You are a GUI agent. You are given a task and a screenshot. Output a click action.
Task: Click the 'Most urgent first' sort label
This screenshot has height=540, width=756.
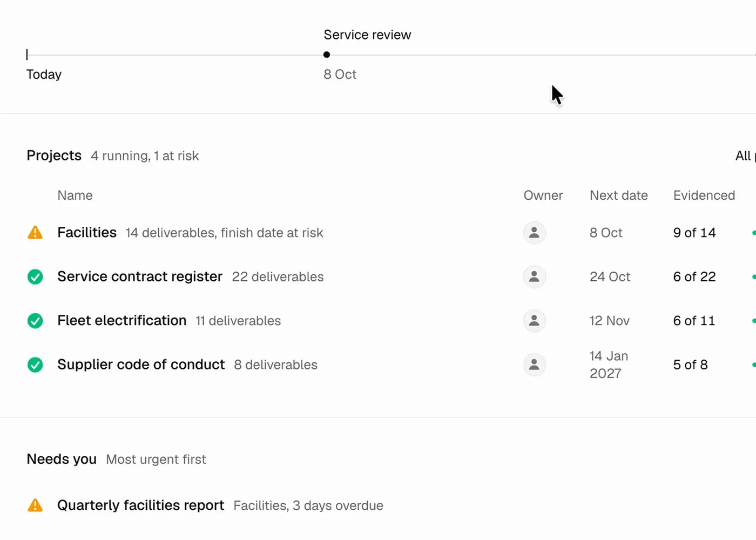[156, 460]
